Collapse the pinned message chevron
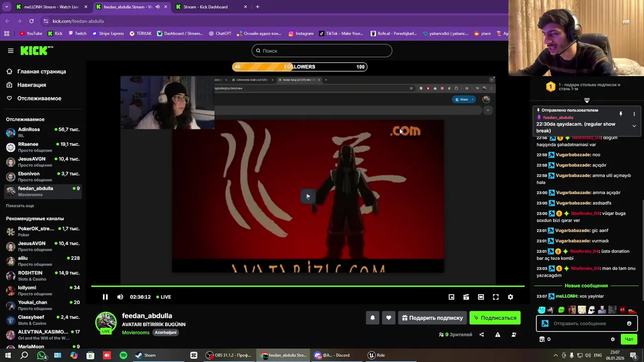 tap(634, 126)
